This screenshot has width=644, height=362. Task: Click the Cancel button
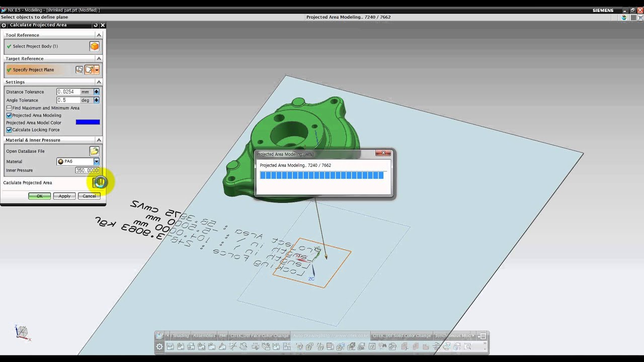pos(89,196)
